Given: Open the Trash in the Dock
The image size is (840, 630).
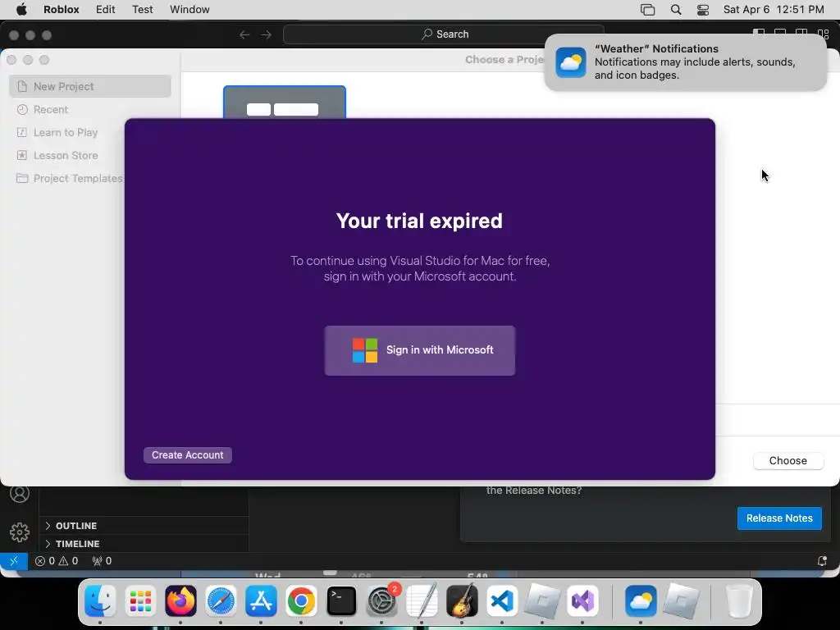Looking at the screenshot, I should pyautogui.click(x=739, y=600).
